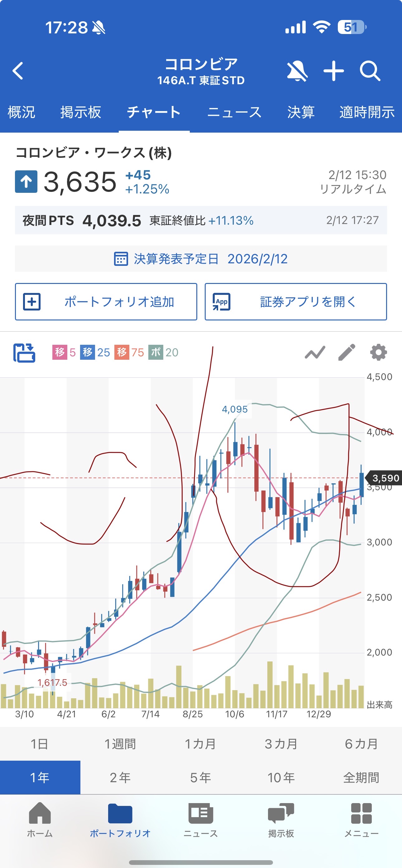The image size is (402, 868).
Task: Open the 決算発表予定日 2026/2/12 link
Action: coord(201,259)
